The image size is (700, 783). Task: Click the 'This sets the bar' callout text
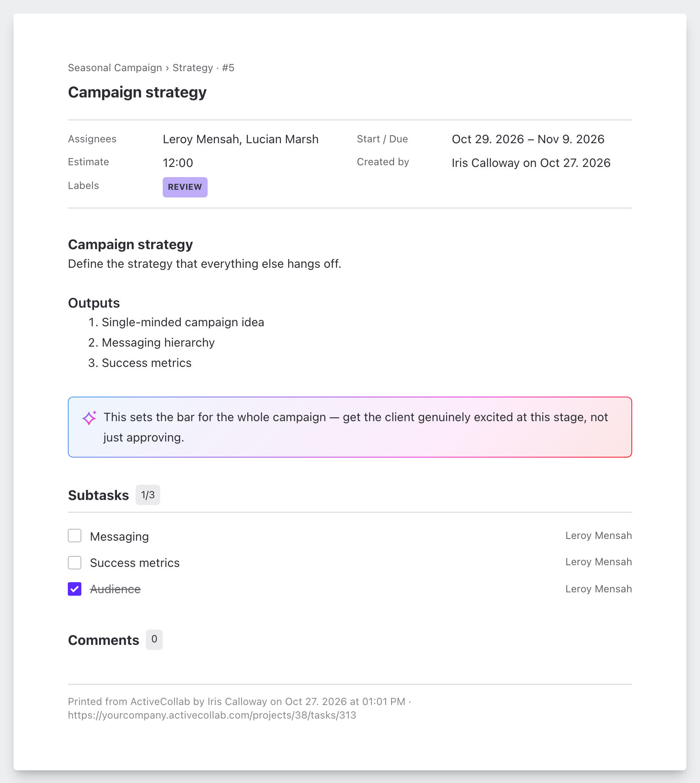(356, 428)
